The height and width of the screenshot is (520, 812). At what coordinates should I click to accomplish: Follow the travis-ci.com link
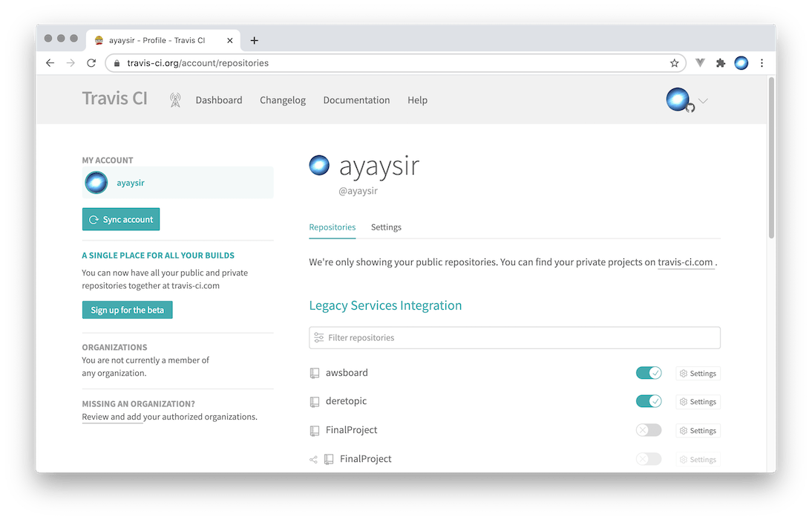[685, 262]
